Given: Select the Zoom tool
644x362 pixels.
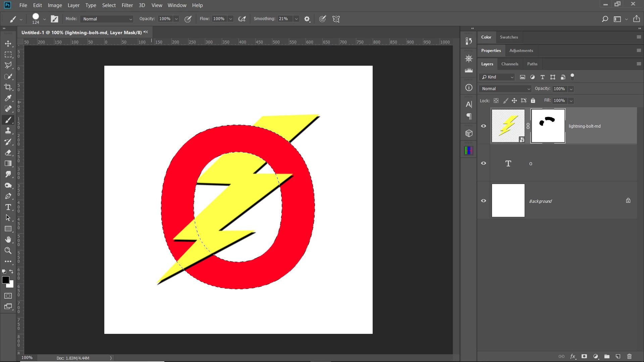Looking at the screenshot, I should (8, 250).
